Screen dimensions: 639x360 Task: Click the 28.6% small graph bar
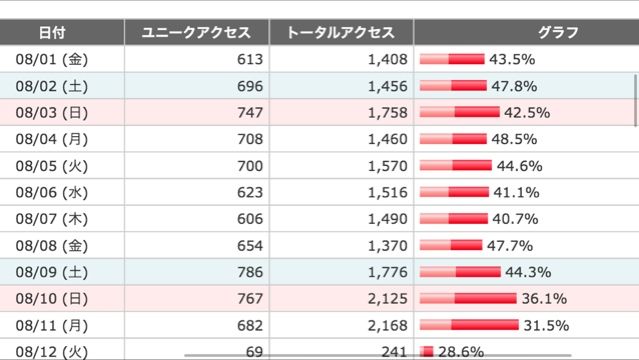coord(427,351)
